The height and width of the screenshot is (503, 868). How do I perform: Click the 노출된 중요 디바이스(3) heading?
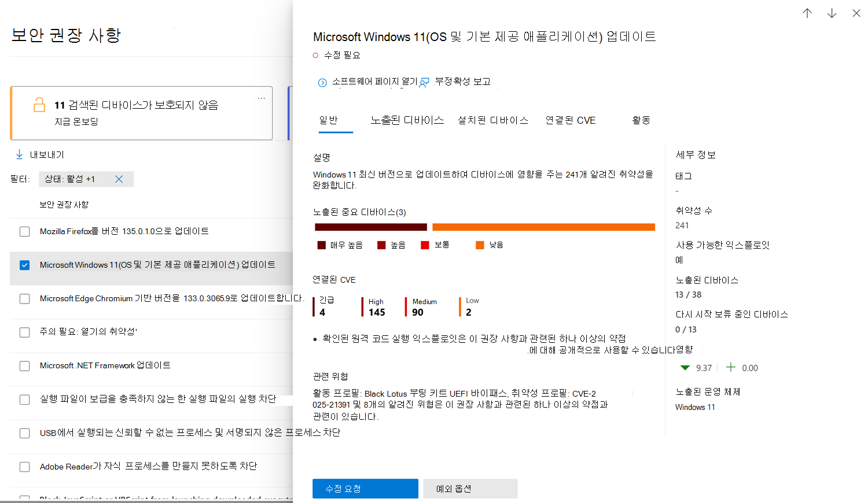click(x=359, y=212)
